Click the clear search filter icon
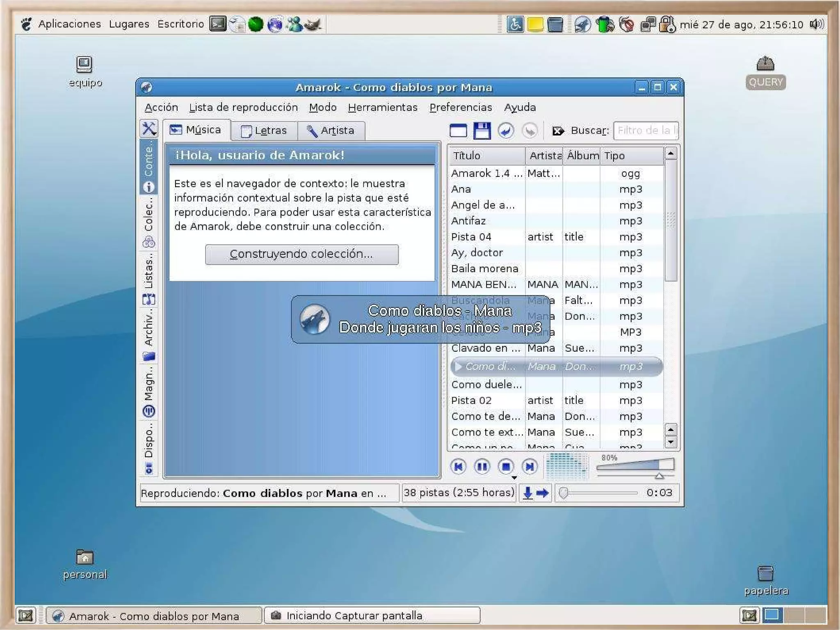 pos(558,131)
